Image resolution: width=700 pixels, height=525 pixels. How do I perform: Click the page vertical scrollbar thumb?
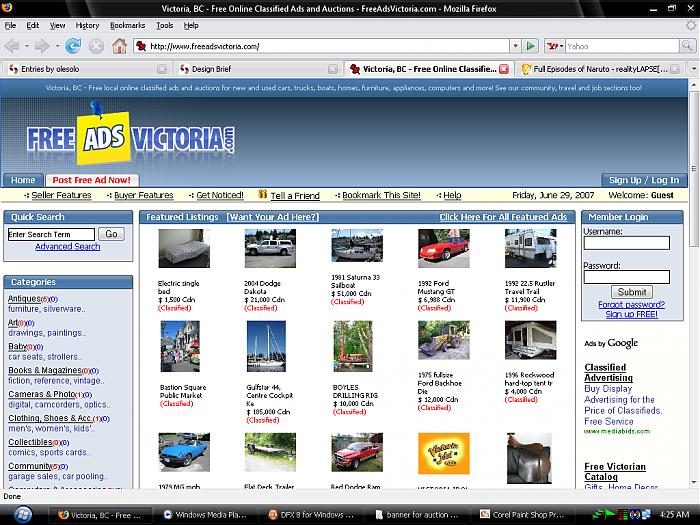click(x=694, y=168)
